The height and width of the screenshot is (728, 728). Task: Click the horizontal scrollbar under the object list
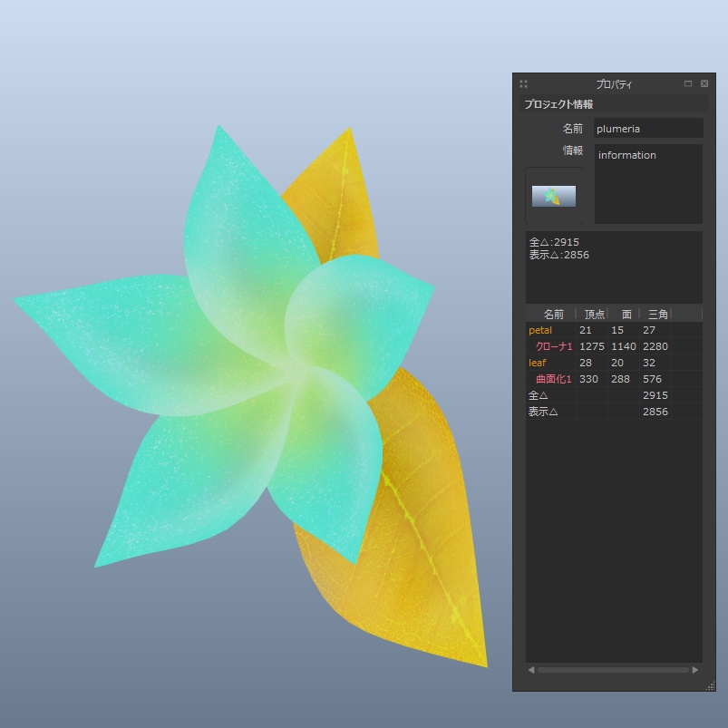tap(612, 669)
